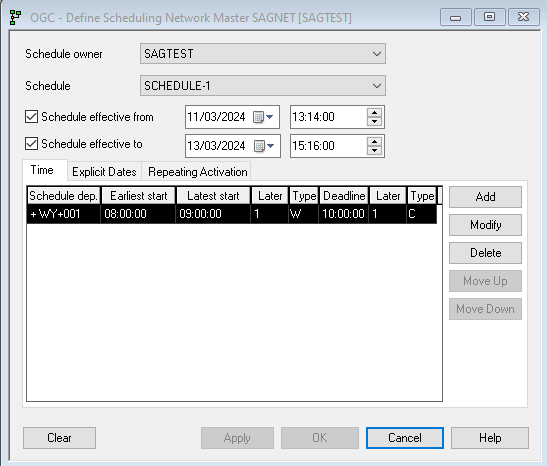Click the Move Down button
The height and width of the screenshot is (466, 547).
tap(485, 309)
